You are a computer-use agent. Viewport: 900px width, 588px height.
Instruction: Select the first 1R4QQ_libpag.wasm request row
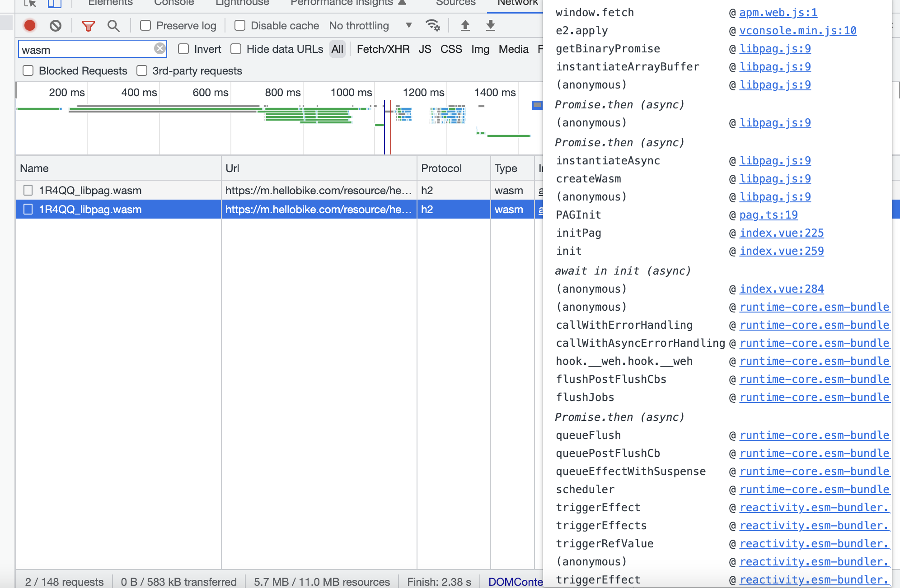(x=117, y=190)
